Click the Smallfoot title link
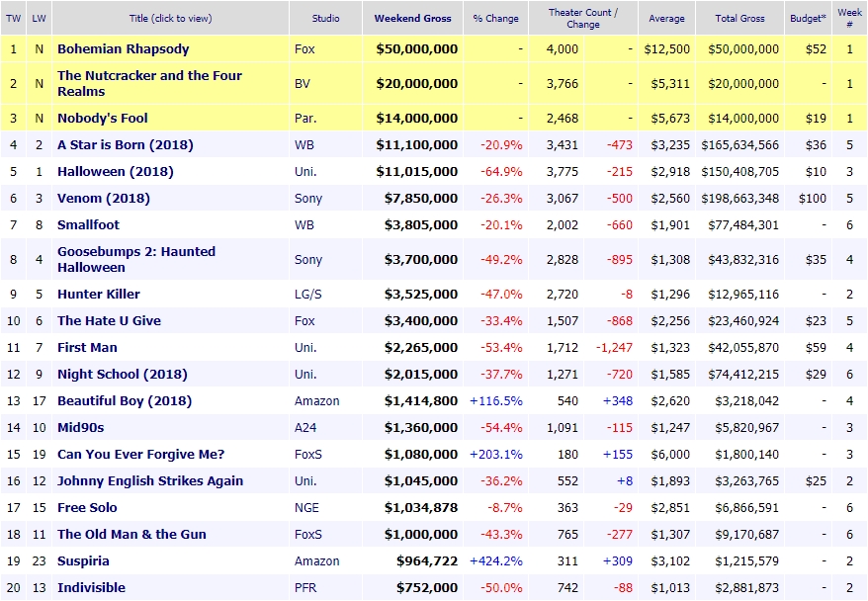Image resolution: width=868 pixels, height=601 pixels. tap(88, 224)
